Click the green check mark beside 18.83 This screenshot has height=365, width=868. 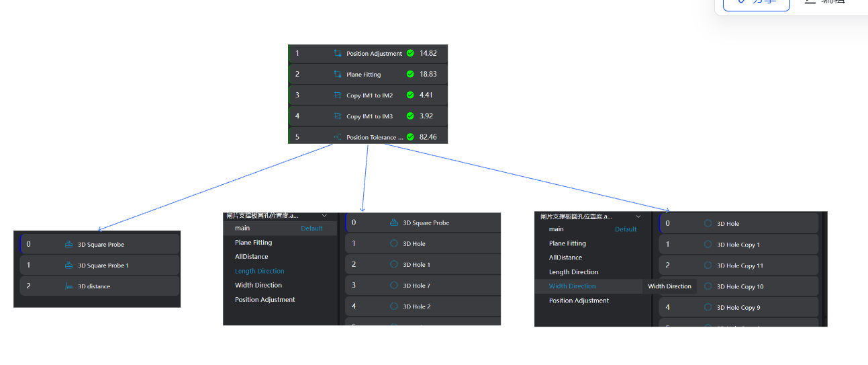coord(410,75)
